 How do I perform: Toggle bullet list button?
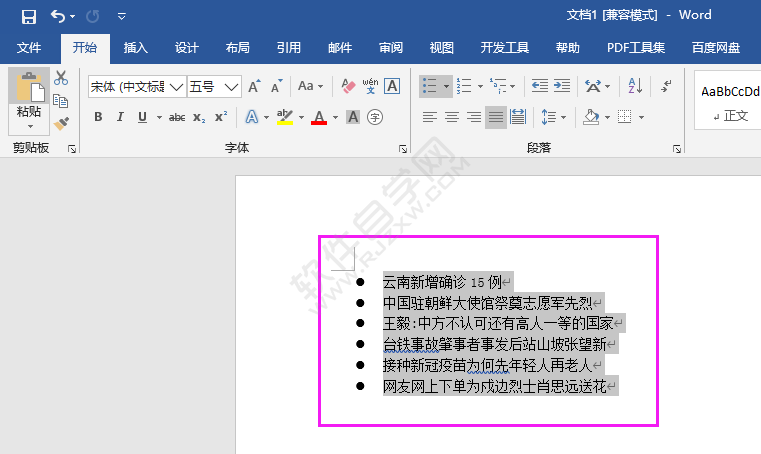[430, 86]
